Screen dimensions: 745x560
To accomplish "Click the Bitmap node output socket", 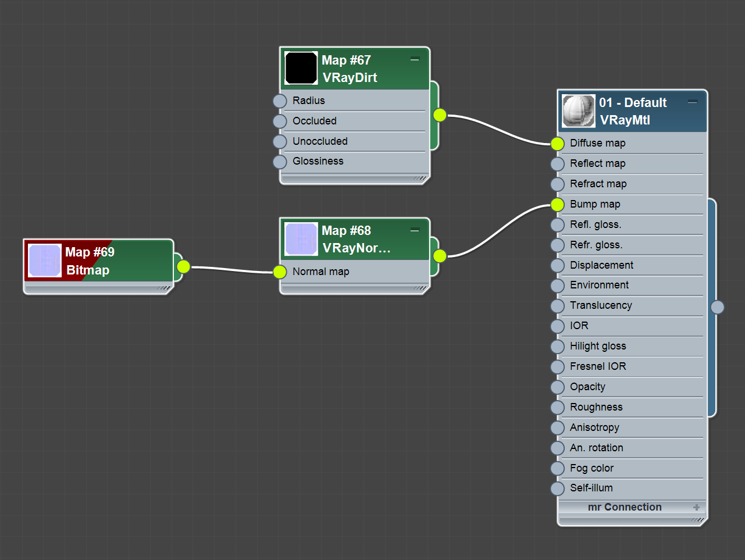I will point(183,266).
